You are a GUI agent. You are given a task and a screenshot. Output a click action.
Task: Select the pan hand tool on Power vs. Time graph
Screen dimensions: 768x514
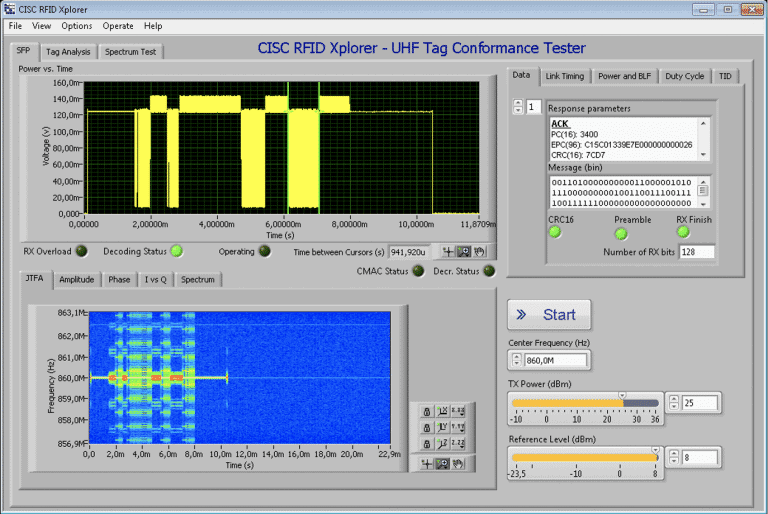(479, 252)
